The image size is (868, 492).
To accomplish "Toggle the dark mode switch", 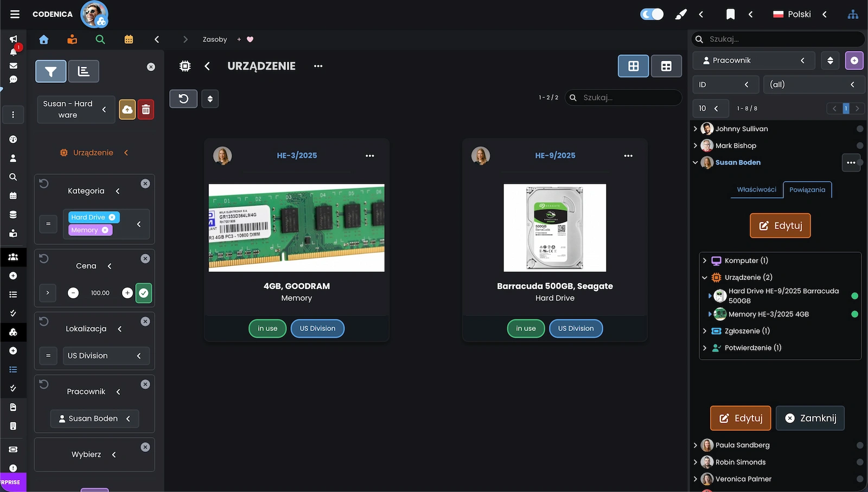I will [x=652, y=14].
